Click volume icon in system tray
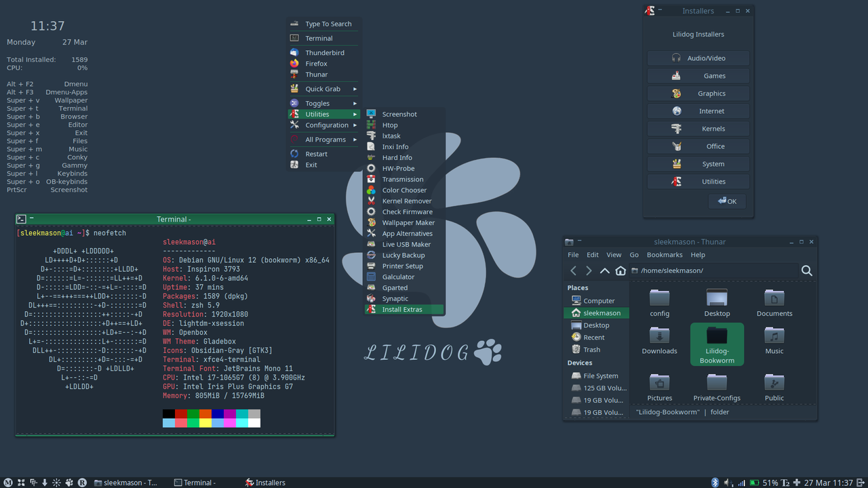This screenshot has width=868, height=488. [x=727, y=483]
